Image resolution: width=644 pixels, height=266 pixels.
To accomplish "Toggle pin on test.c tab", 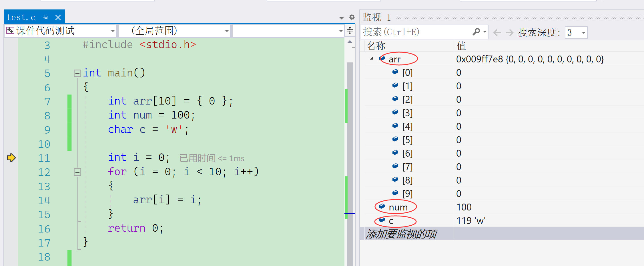I will click(x=45, y=17).
